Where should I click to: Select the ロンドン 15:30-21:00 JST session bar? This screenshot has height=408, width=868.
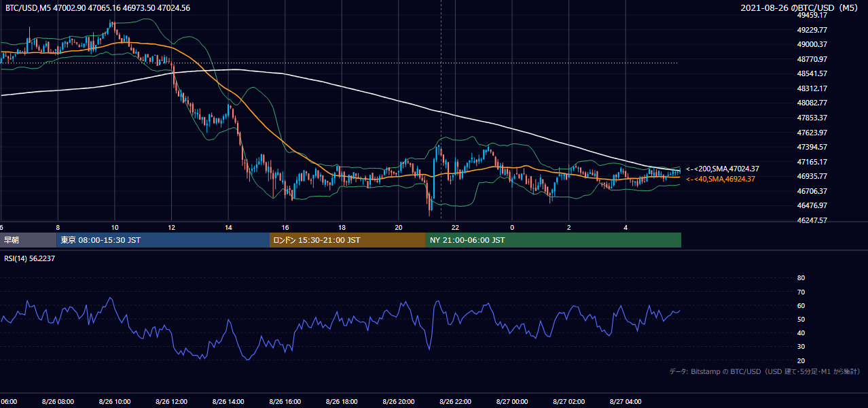coord(348,240)
